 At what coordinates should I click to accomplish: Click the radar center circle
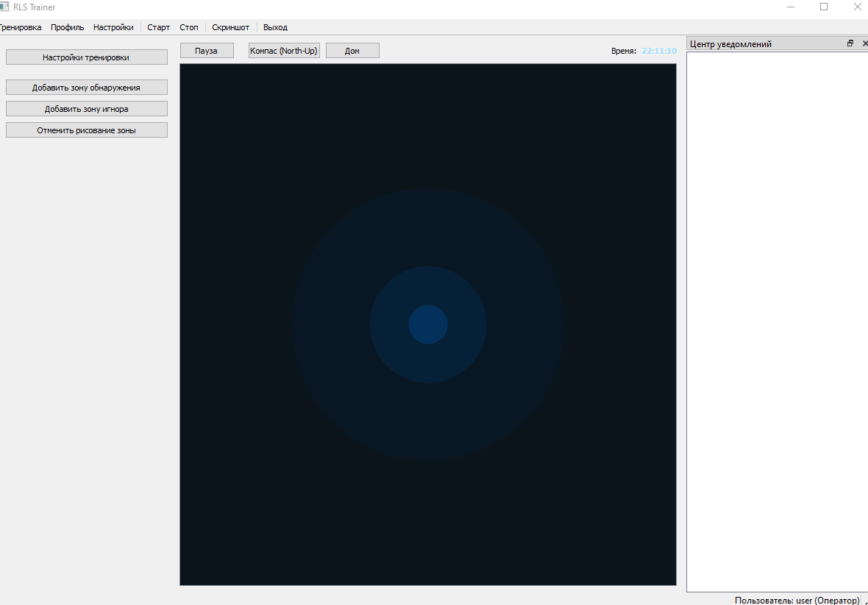(x=428, y=325)
